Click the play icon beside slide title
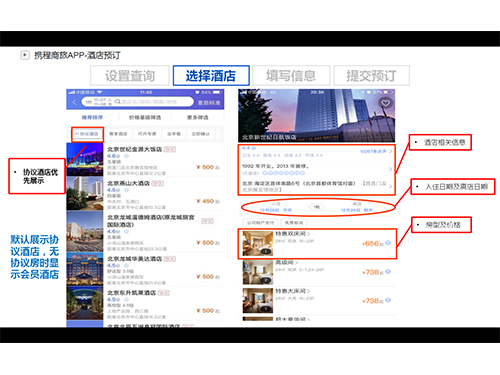This screenshot has width=500, height=375. (25, 55)
